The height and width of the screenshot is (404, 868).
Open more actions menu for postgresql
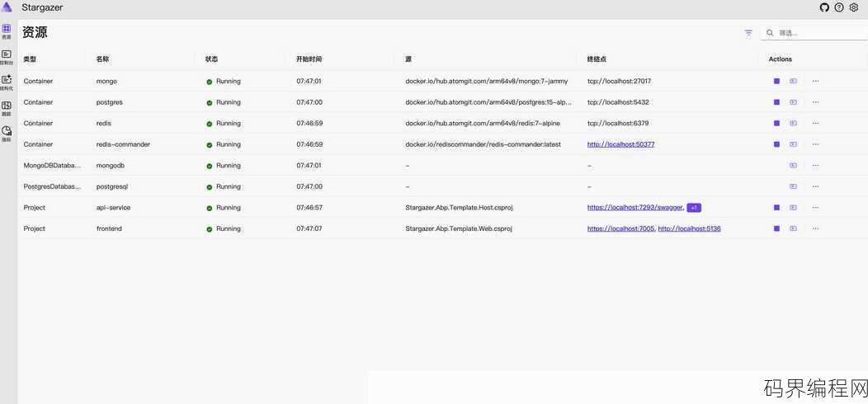pos(815,186)
